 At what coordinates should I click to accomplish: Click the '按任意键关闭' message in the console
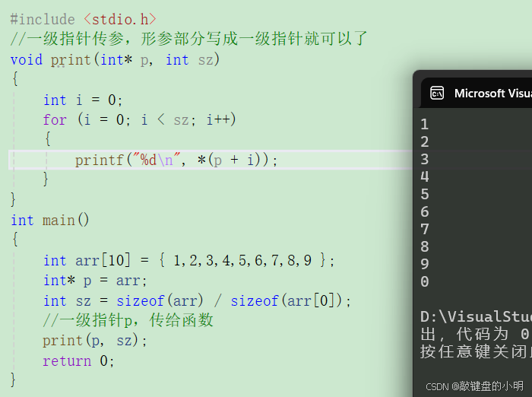[476, 351]
